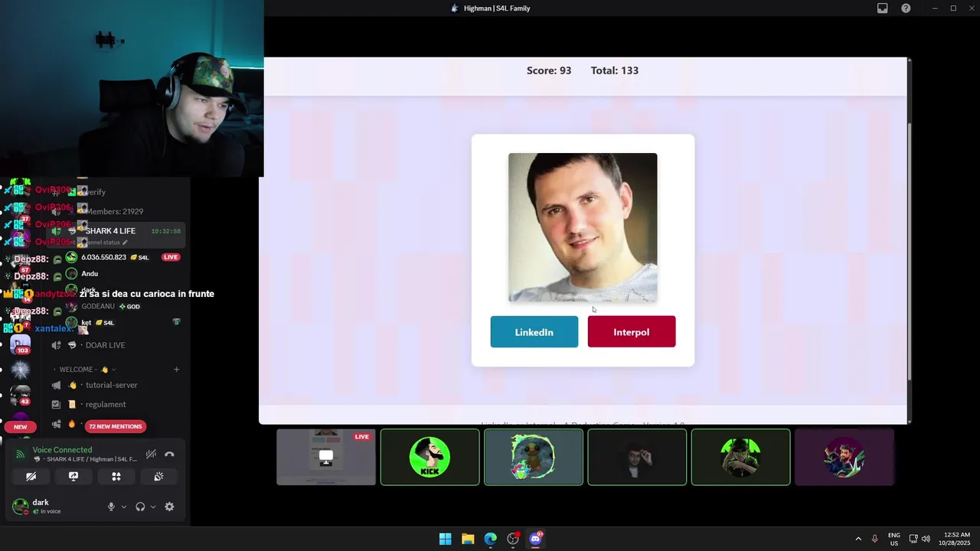The image size is (980, 551).
Task: Click the NEW server notifications pill
Action: [20, 427]
